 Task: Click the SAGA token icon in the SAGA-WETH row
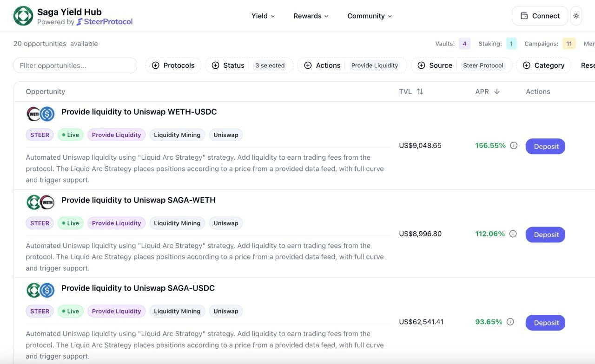34,202
